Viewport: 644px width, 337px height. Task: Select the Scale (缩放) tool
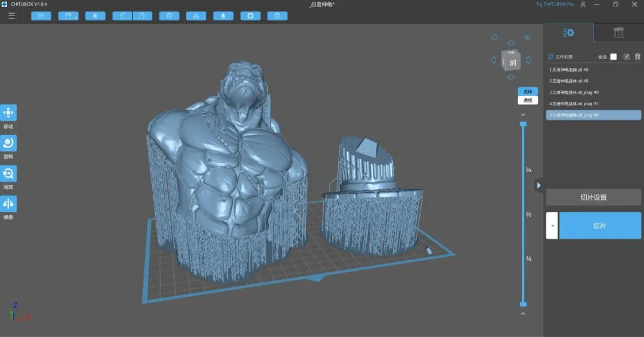coord(8,174)
